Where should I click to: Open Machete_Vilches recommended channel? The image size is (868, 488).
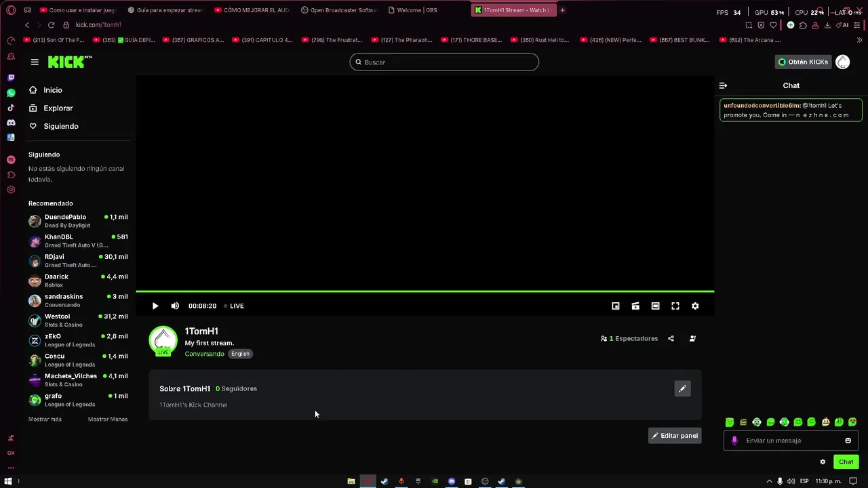click(x=78, y=380)
